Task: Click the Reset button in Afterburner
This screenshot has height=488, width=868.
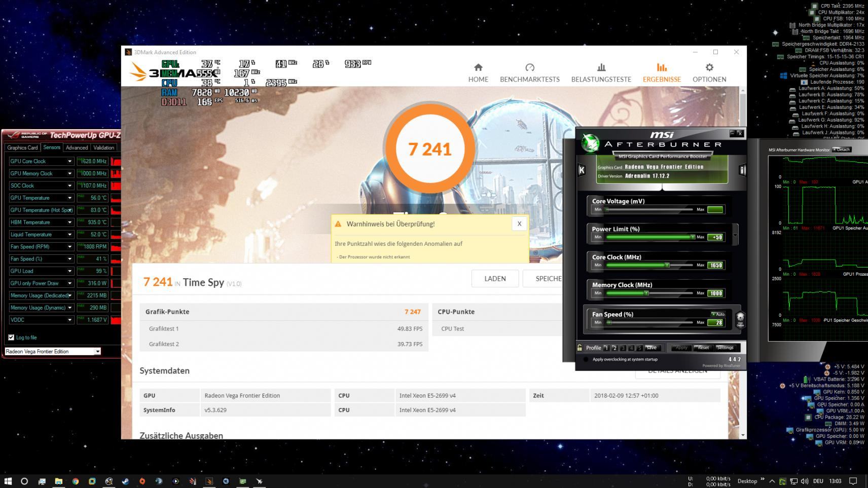Action: tap(703, 348)
